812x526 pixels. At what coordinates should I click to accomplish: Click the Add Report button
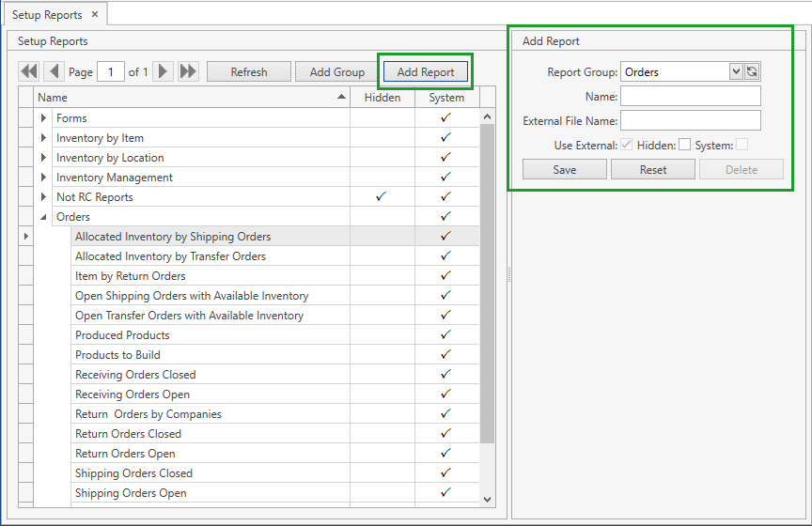pos(425,72)
